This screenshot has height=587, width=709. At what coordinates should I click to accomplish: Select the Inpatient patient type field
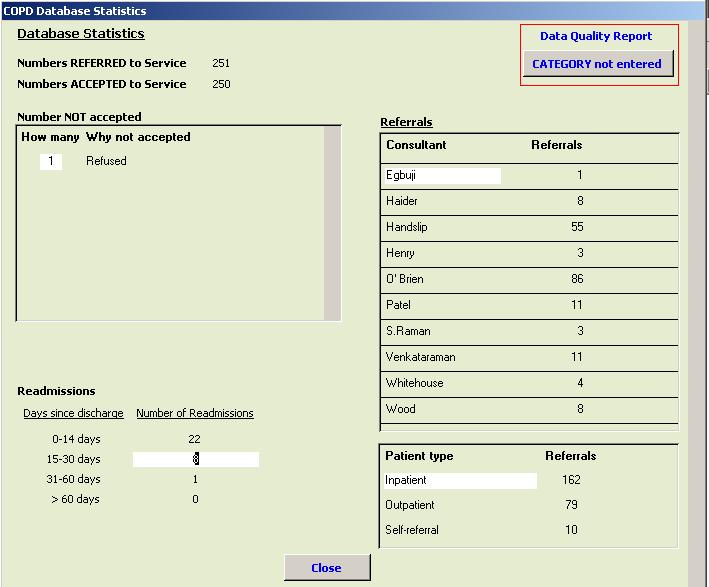tap(460, 480)
